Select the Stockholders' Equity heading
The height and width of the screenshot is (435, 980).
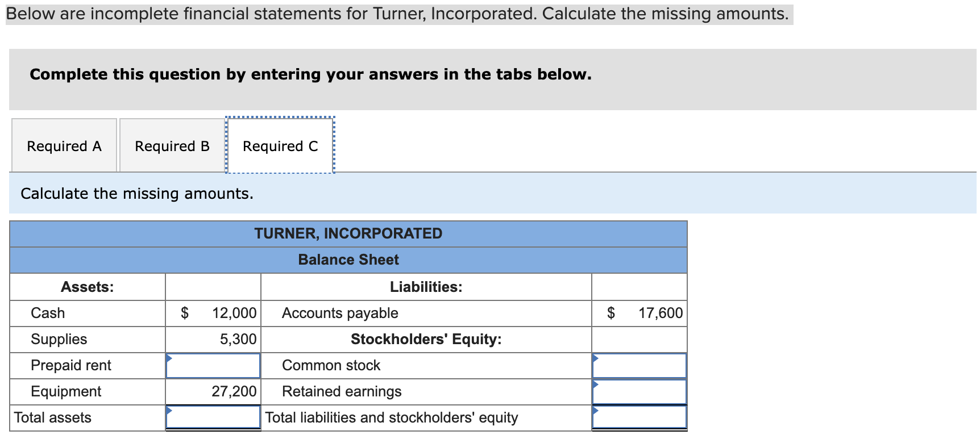click(x=426, y=339)
